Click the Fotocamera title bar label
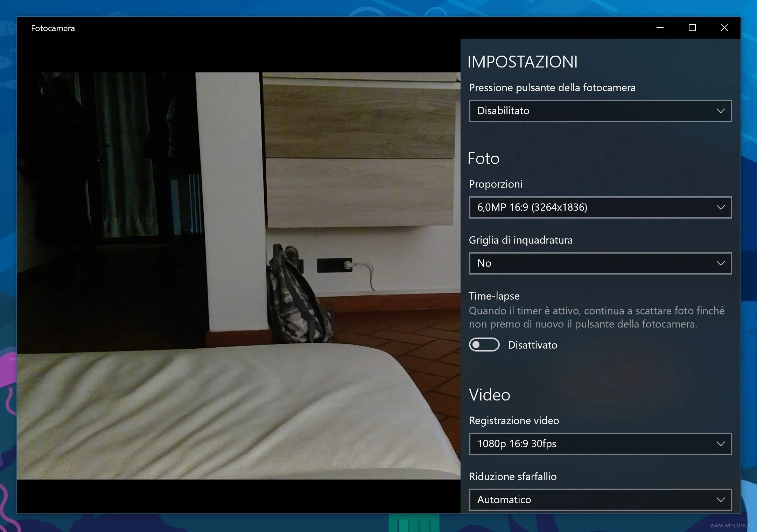The width and height of the screenshot is (757, 532). (x=53, y=28)
